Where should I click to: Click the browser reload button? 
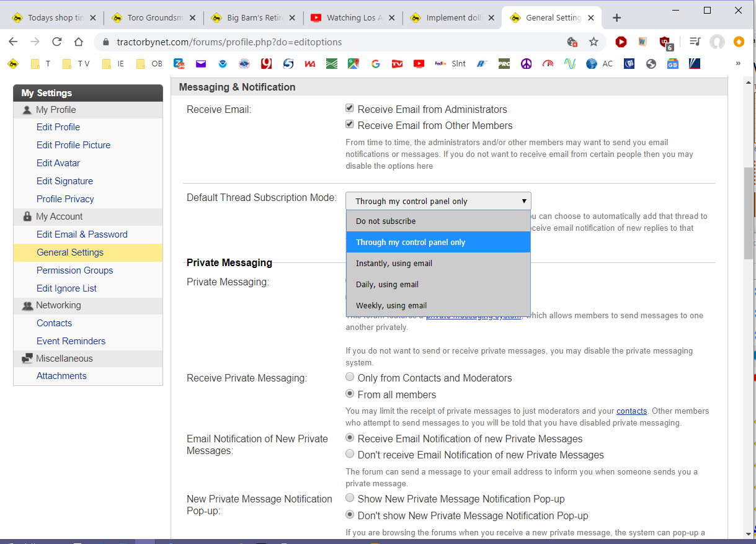tap(56, 42)
